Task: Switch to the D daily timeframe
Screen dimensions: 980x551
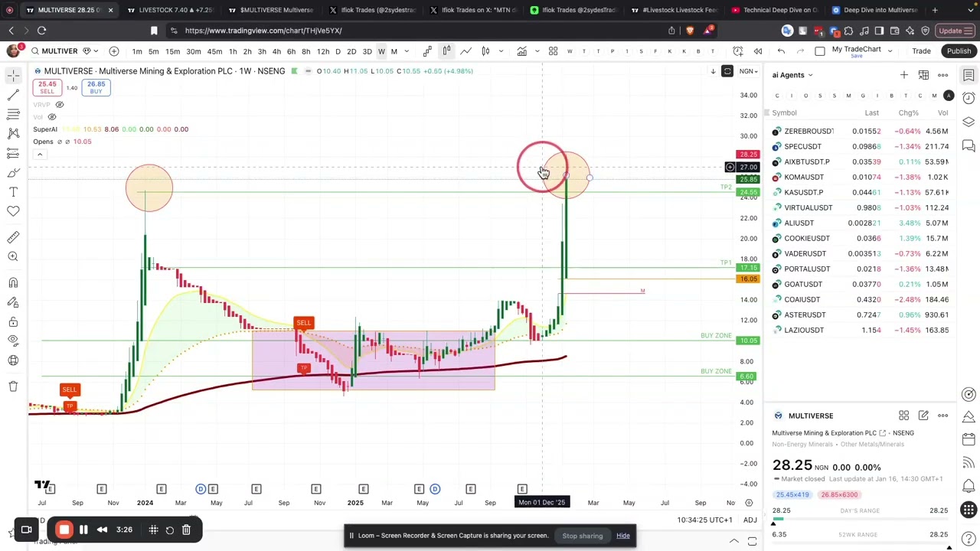Action: (338, 51)
